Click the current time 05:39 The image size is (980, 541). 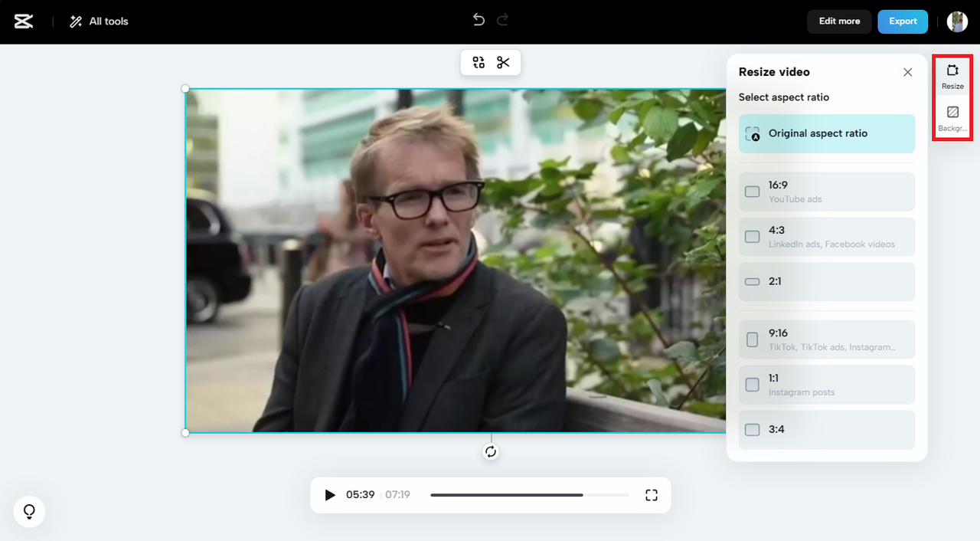coord(360,495)
